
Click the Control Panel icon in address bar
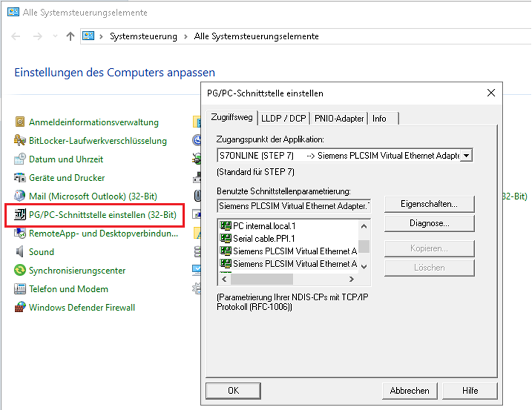tap(88, 36)
